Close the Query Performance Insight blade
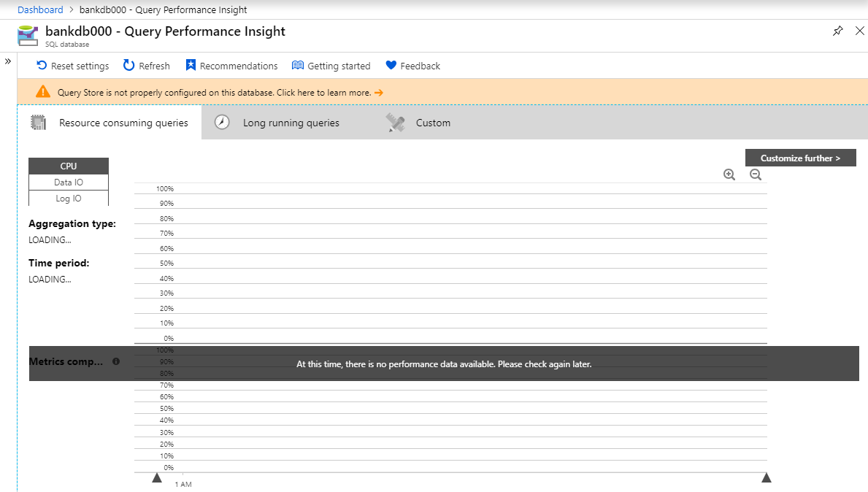This screenshot has height=492, width=868. (x=860, y=31)
